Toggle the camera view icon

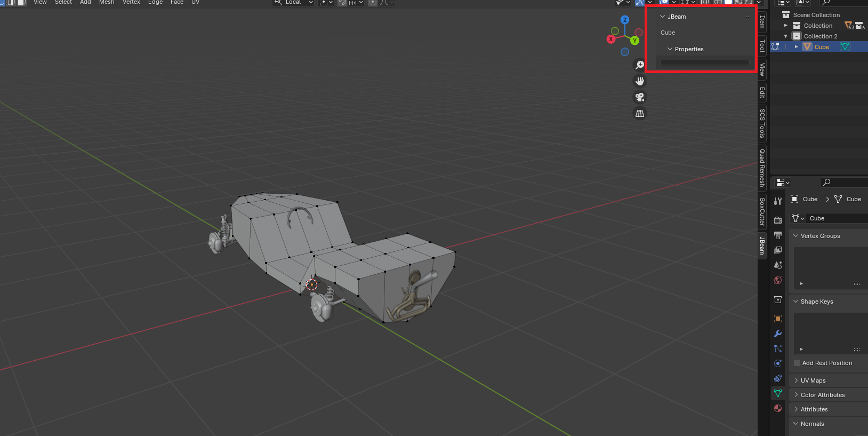pos(640,97)
